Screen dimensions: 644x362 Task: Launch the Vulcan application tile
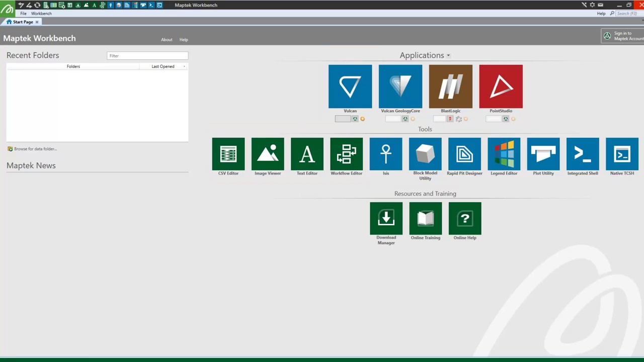[x=350, y=86]
